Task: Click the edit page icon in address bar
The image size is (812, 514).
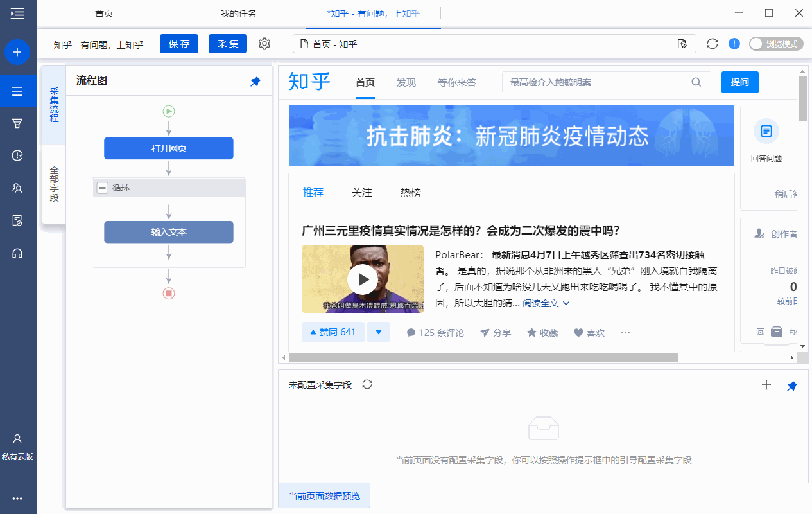Action: pyautogui.click(x=682, y=44)
